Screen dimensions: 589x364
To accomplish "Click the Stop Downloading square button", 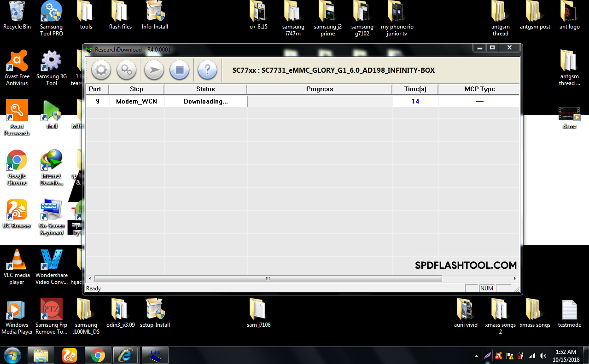I will coord(180,70).
